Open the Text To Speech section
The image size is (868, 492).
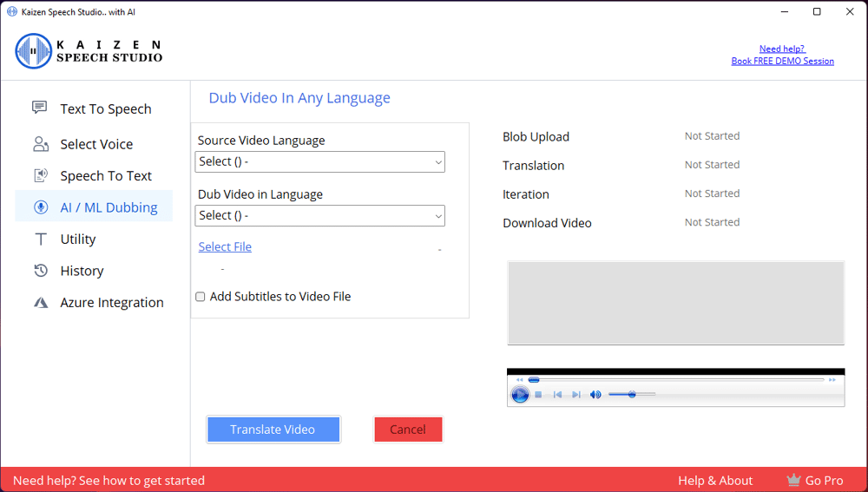point(105,109)
